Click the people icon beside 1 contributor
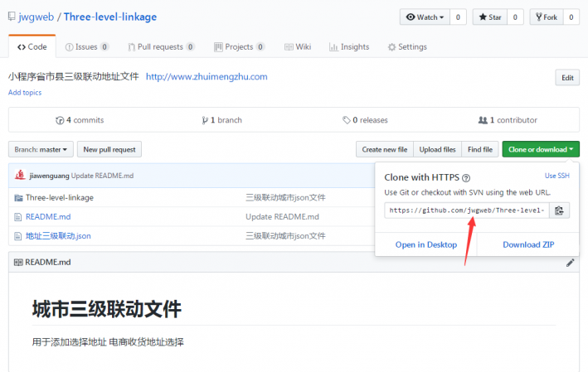This screenshot has height=372, width=588. tap(483, 120)
